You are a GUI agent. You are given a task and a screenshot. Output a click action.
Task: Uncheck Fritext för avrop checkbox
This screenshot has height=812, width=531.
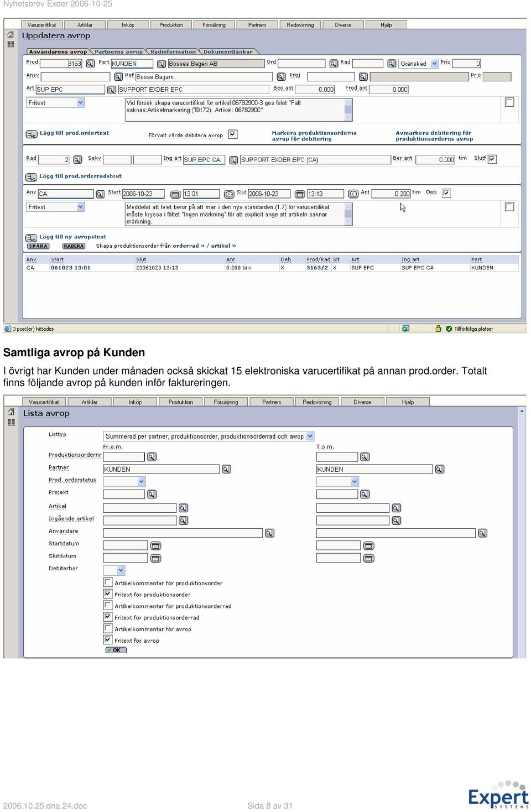coord(108,640)
